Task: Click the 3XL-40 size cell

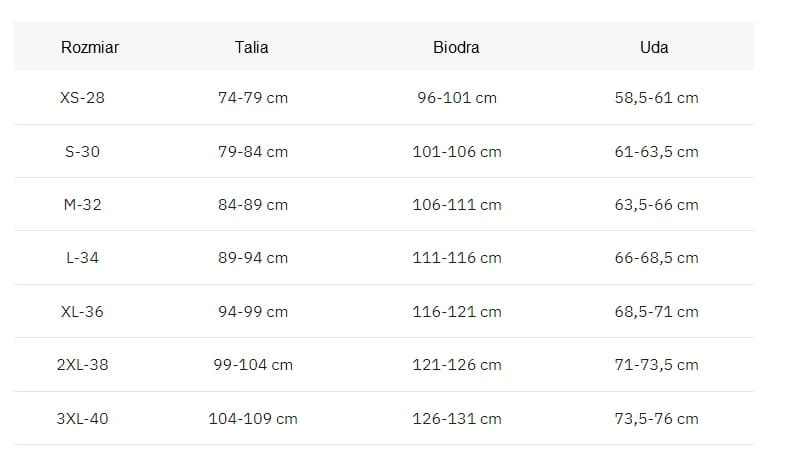Action: tap(82, 418)
